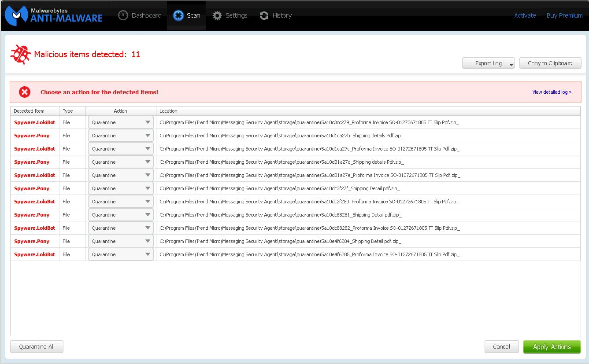The width and height of the screenshot is (589, 364).
Task: Click Malicious items detected: 11 heading
Action: tap(87, 55)
